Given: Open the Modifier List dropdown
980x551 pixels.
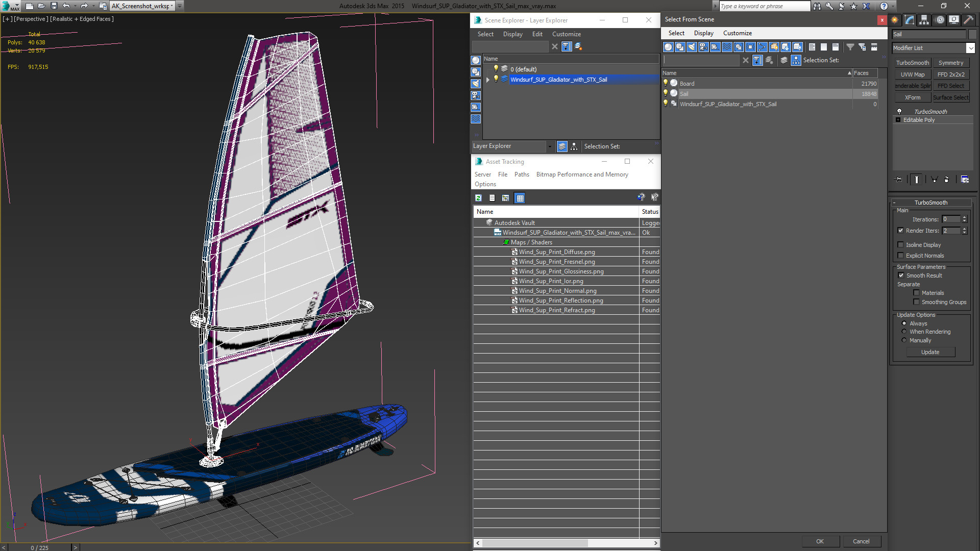Looking at the screenshot, I should tap(970, 48).
